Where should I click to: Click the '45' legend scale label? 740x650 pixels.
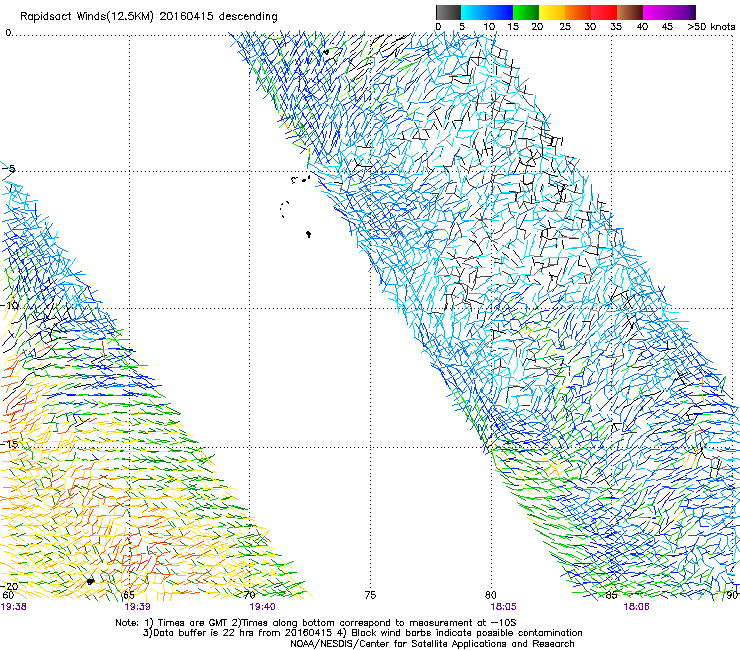667,27
